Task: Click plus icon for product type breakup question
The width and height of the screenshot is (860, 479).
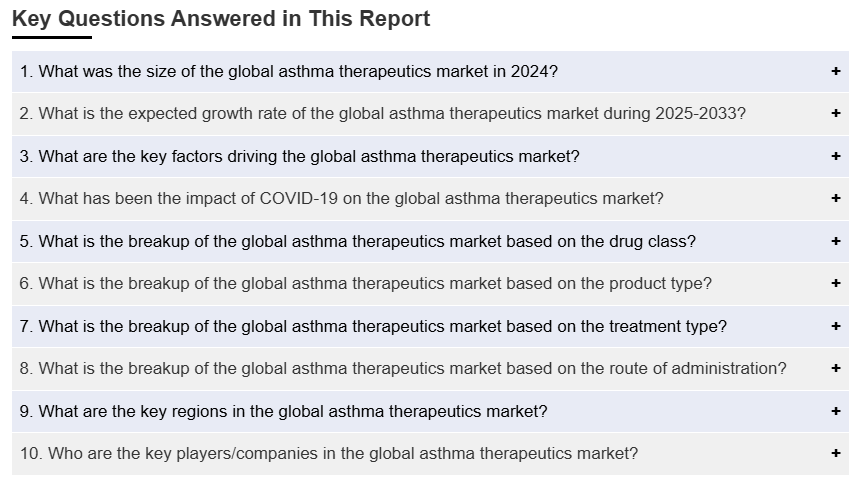Action: (835, 283)
